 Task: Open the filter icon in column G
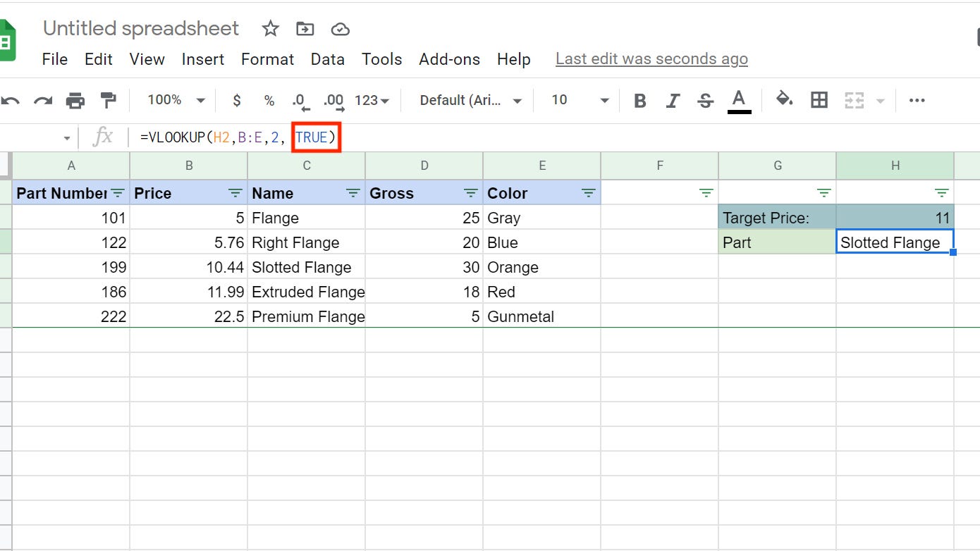click(824, 193)
